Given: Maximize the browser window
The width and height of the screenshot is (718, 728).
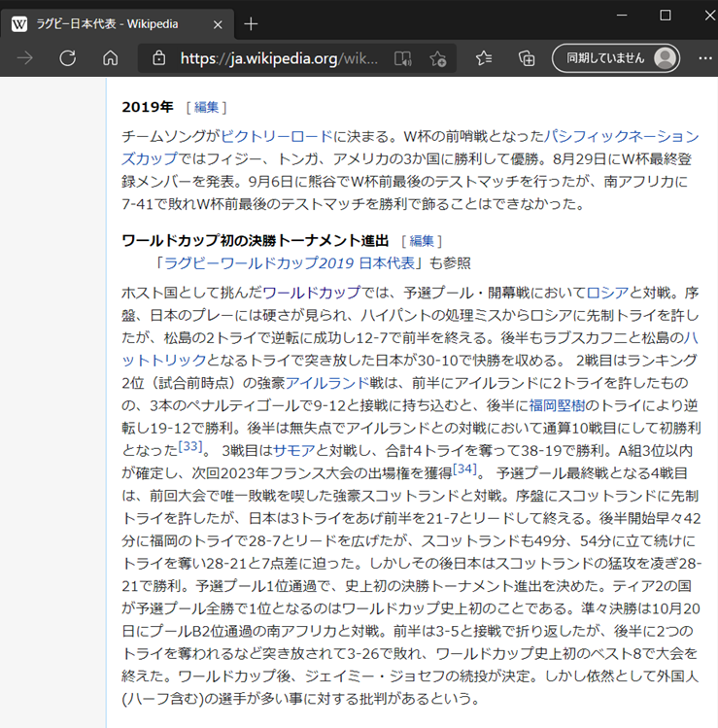Looking at the screenshot, I should 666,16.
